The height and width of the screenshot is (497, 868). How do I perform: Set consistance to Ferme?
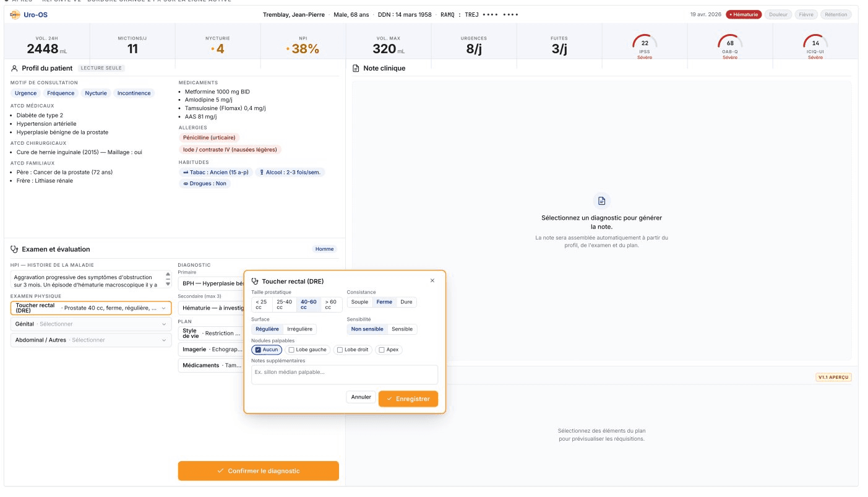click(384, 302)
